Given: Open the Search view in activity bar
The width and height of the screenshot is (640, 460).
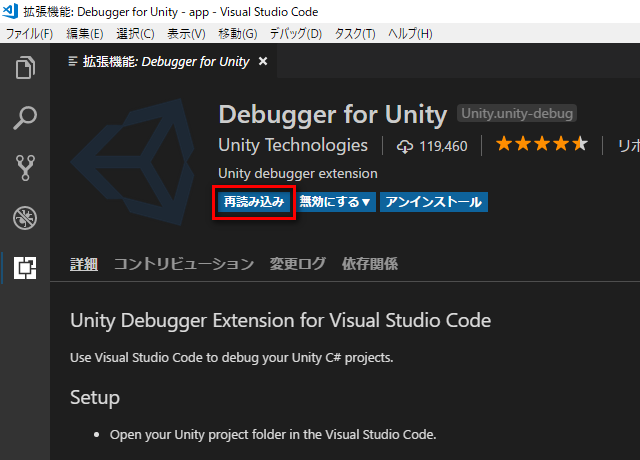Looking at the screenshot, I should tap(25, 118).
